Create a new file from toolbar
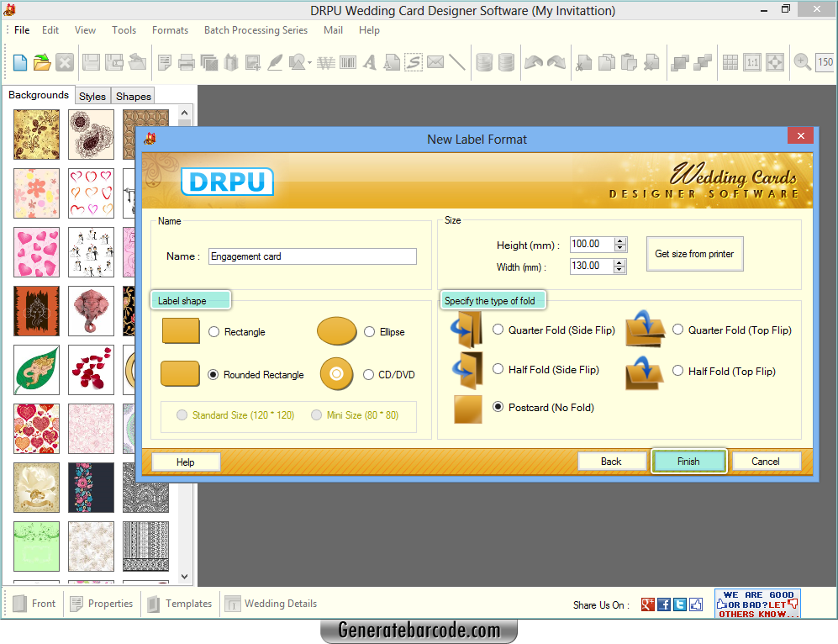838x644 pixels. [x=20, y=62]
